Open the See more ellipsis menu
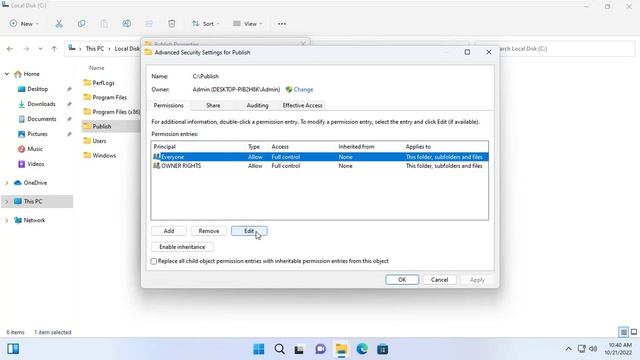 pos(282,24)
